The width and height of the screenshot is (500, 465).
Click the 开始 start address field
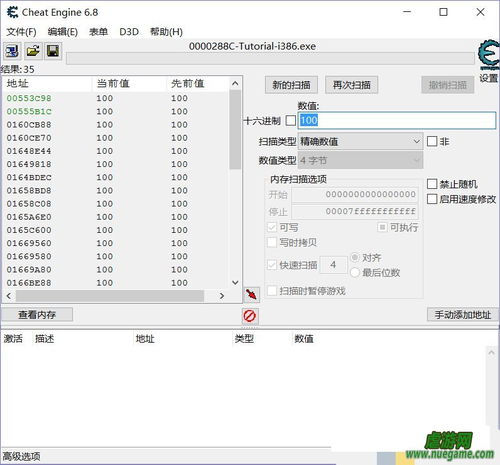(x=355, y=194)
